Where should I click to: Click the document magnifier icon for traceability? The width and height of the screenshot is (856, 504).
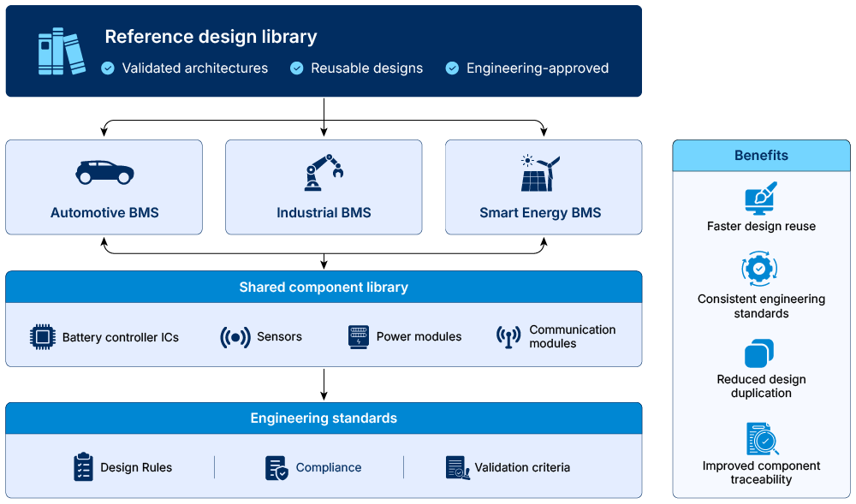click(762, 439)
